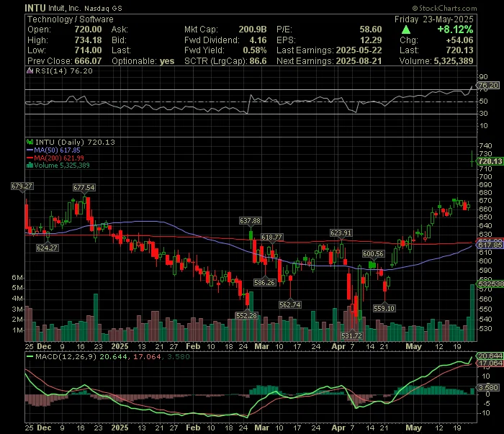This screenshot has width=504, height=434.
Task: Click the RSI(14) indicator legend icon
Action: (30, 71)
